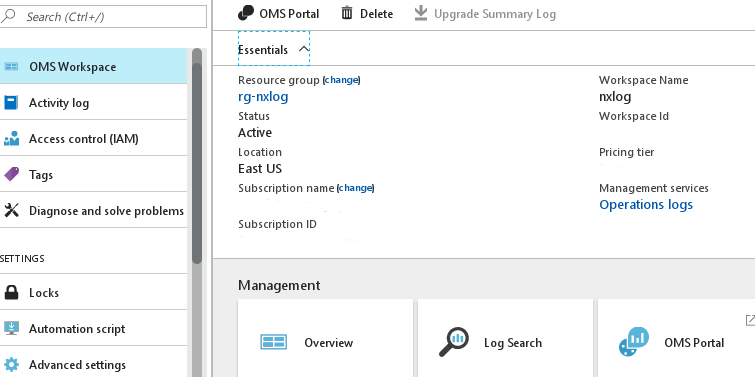Viewport: 755px width, 377px height.
Task: Click the Access control (IAM) people icon
Action: (x=11, y=139)
